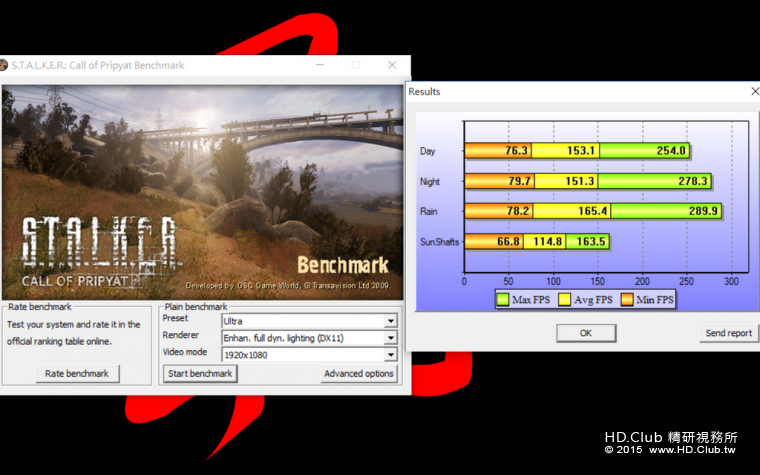Screen dimensions: 760x475
Task: Close the Results dialog with the X
Action: (x=754, y=91)
